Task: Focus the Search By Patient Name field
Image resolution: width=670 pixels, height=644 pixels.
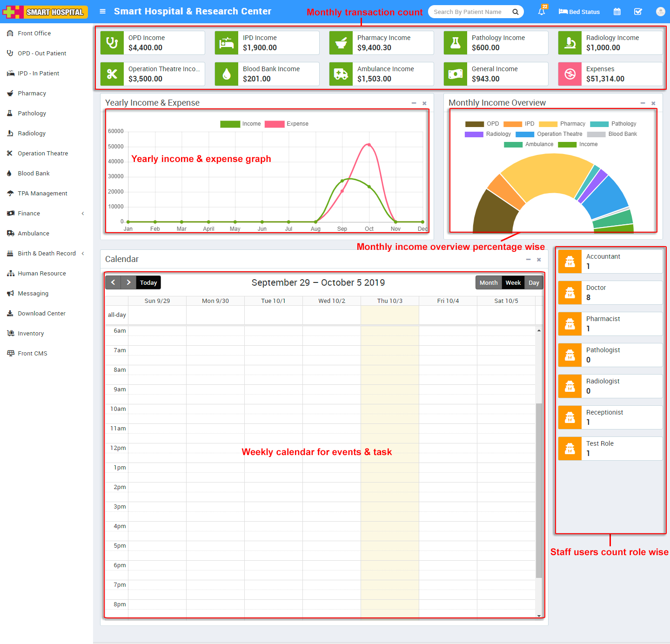Action: (x=470, y=12)
